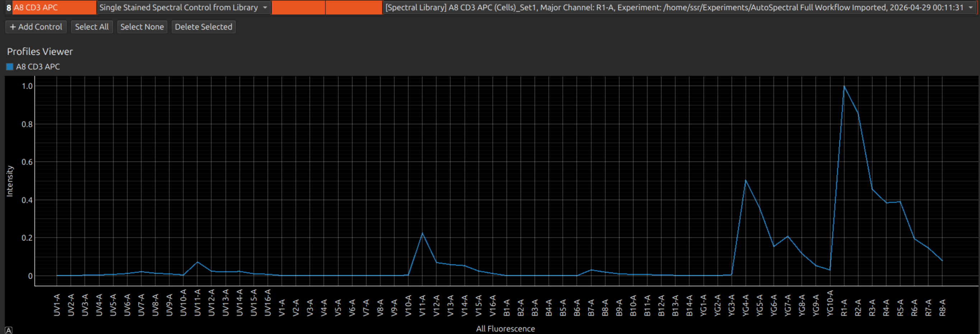
Task: Click the blue A8 CD3 APC legend swatch
Action: [x=10, y=67]
